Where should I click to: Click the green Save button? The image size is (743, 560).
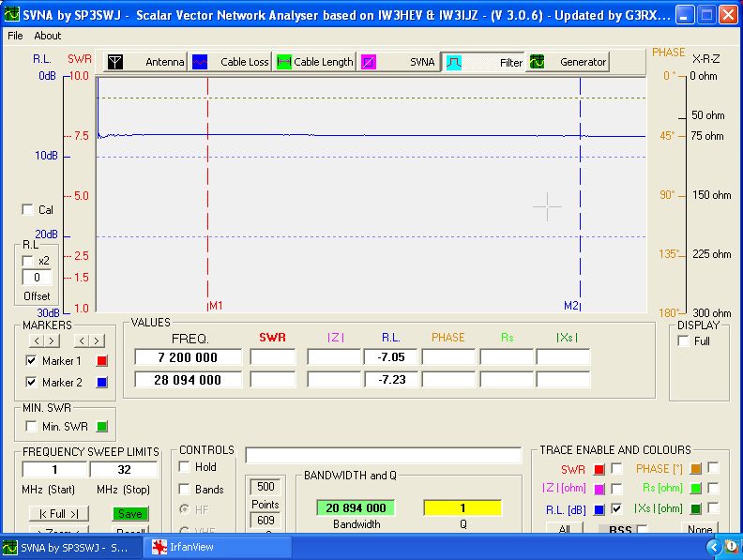(130, 514)
